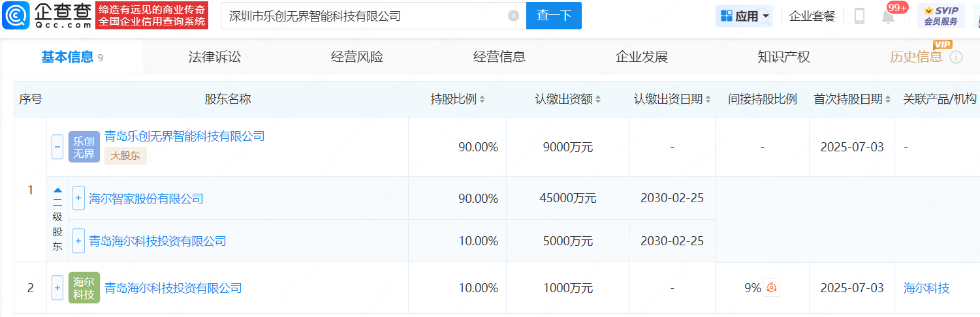Open 海尔智家股份有限公司 company link
Image resolution: width=980 pixels, height=317 pixels.
pyautogui.click(x=146, y=198)
